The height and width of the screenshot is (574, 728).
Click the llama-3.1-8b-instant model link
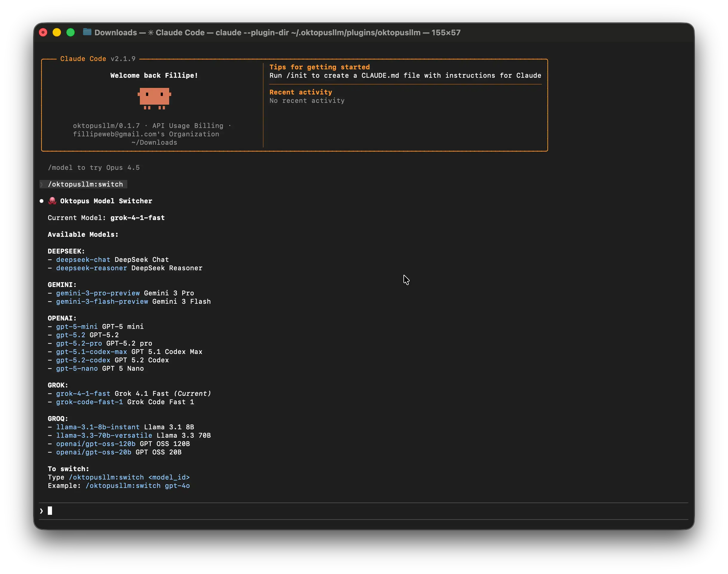97,427
